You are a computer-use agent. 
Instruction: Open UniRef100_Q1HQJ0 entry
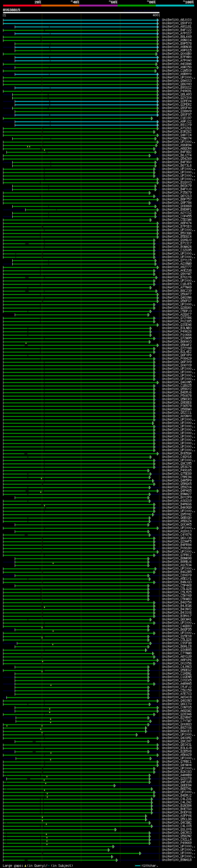pos(177,240)
